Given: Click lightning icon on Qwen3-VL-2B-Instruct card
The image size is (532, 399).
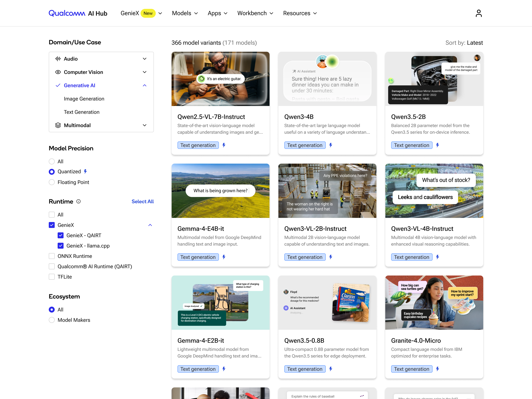Looking at the screenshot, I should tap(331, 257).
